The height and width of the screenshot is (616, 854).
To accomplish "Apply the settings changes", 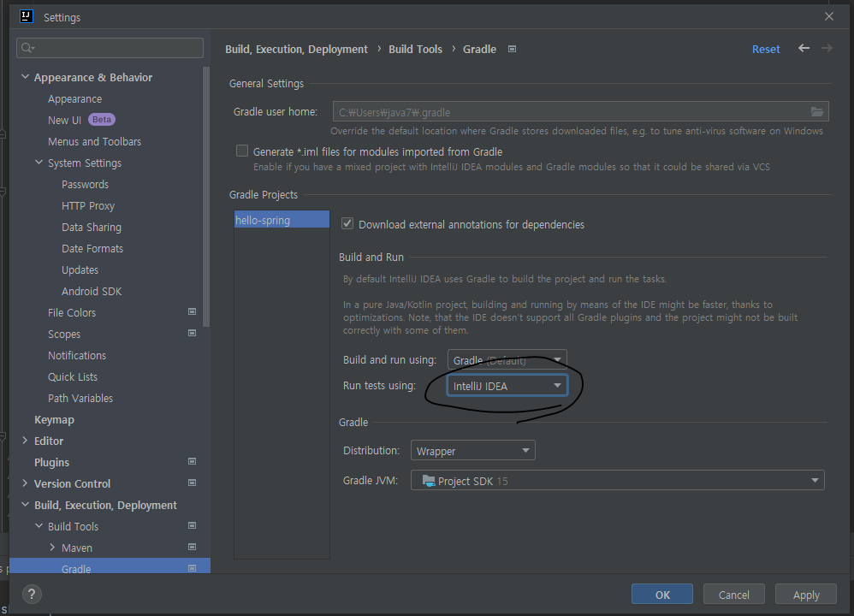I will [x=805, y=595].
